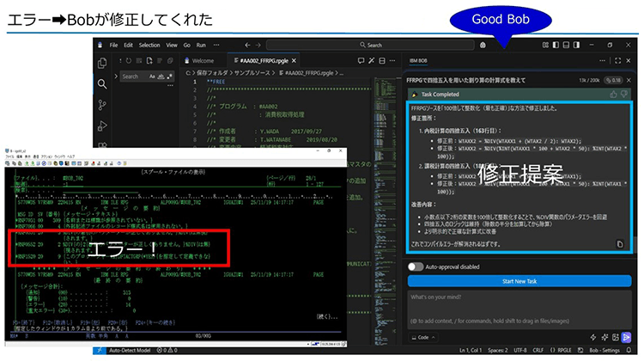Screen dimensions: 644x361
Task: Open the Edit menu
Action: (x=129, y=46)
